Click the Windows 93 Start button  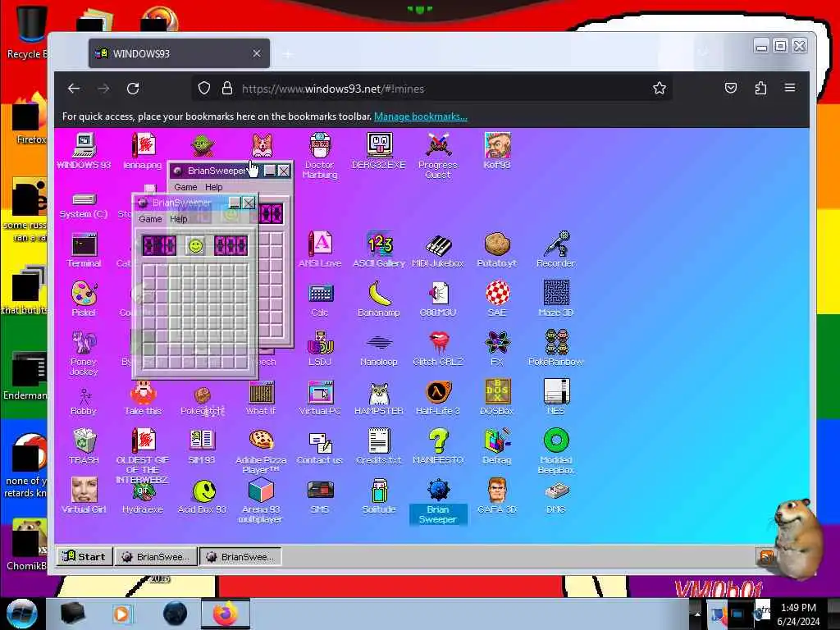(x=85, y=557)
